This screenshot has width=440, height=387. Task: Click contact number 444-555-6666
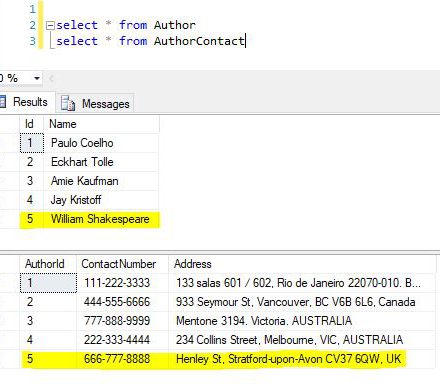(122, 302)
